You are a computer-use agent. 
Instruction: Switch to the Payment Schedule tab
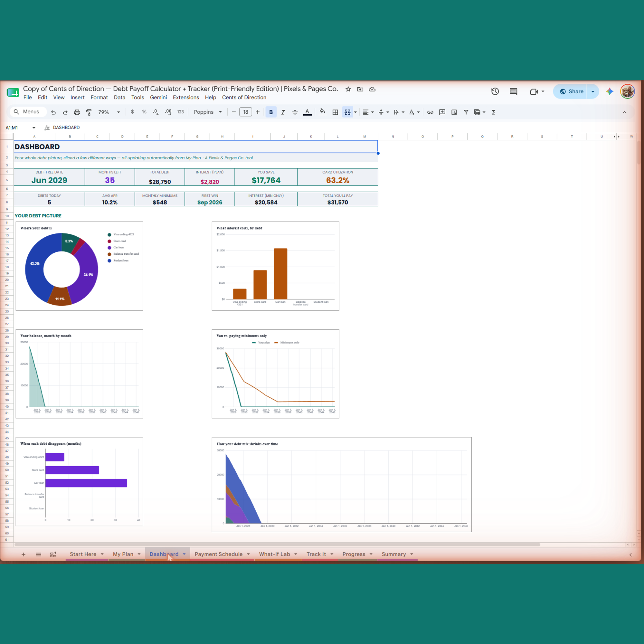coord(219,554)
